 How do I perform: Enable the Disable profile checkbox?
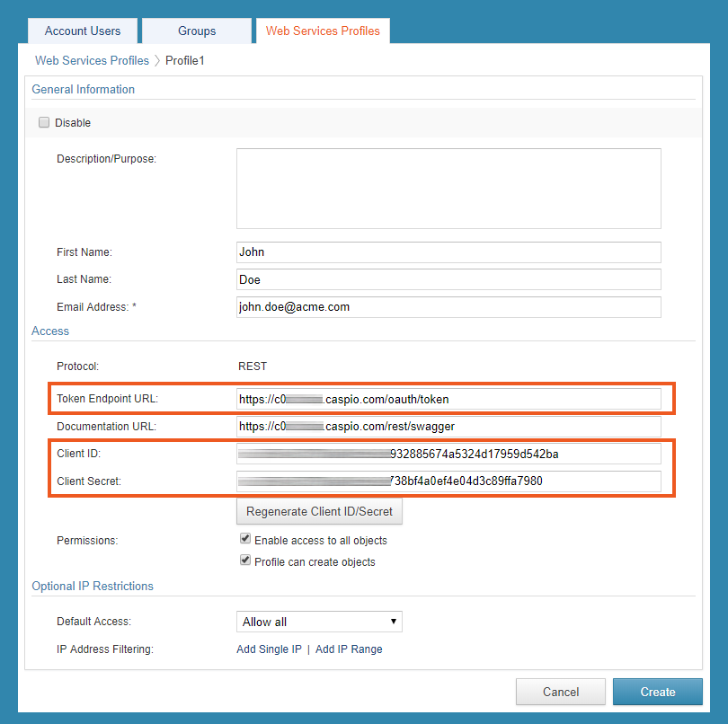click(x=44, y=122)
